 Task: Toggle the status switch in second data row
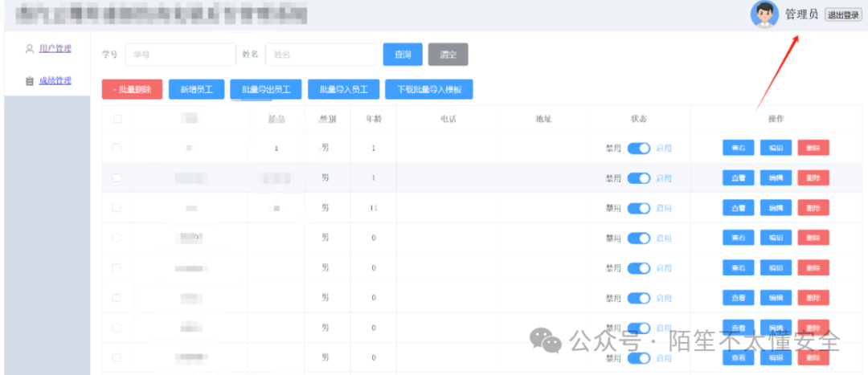coord(639,178)
